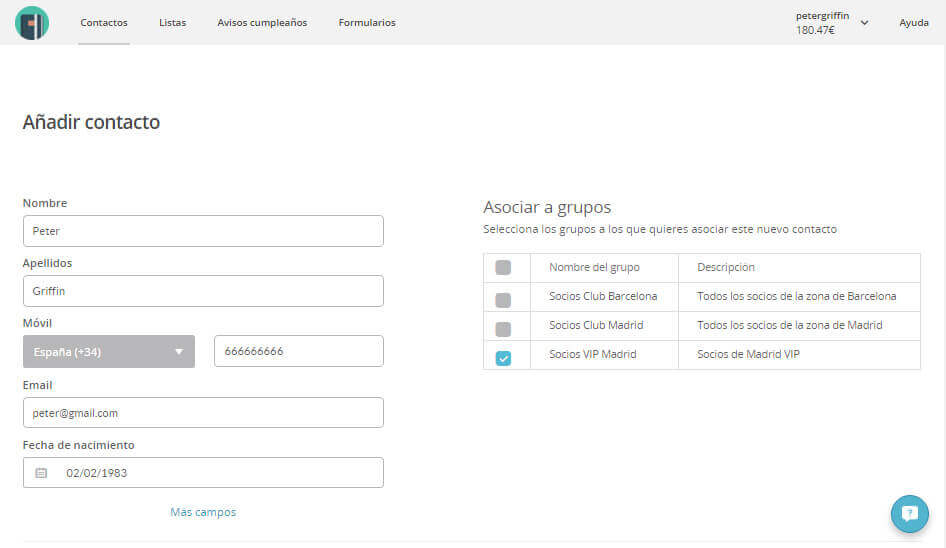Image resolution: width=946 pixels, height=548 pixels.
Task: Click the Apellidos field containing Griffin
Action: [x=203, y=291]
